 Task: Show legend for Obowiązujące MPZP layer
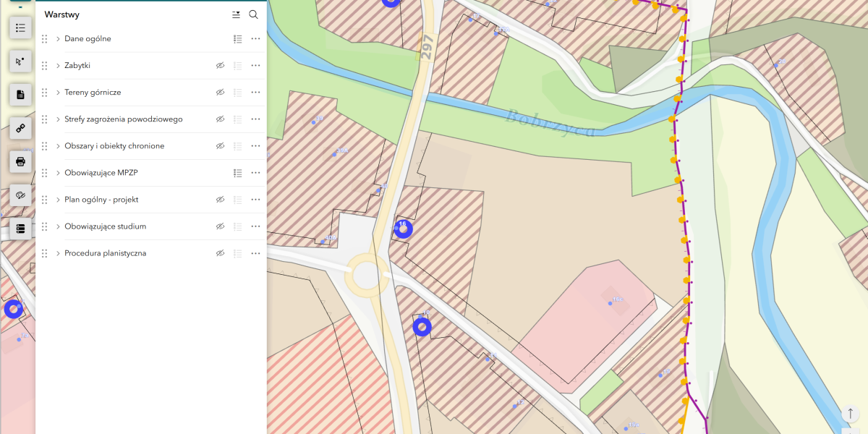coord(237,173)
